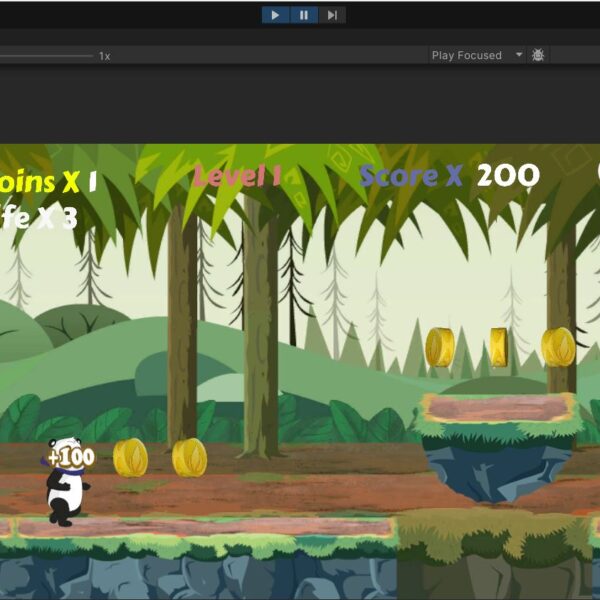This screenshot has height=600, width=600.
Task: Click the edge-on middle coin above the platform
Action: coord(498,347)
